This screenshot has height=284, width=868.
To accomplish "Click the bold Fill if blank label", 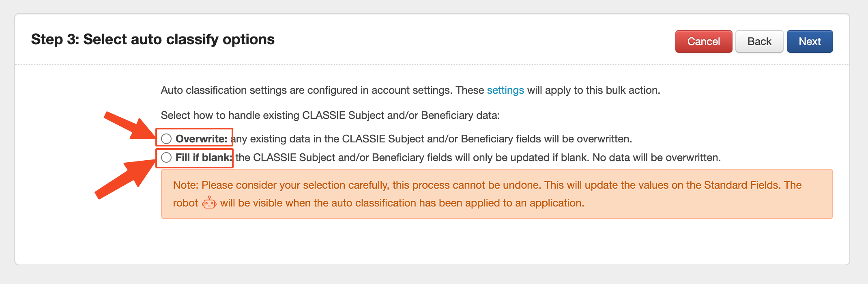I will [204, 157].
